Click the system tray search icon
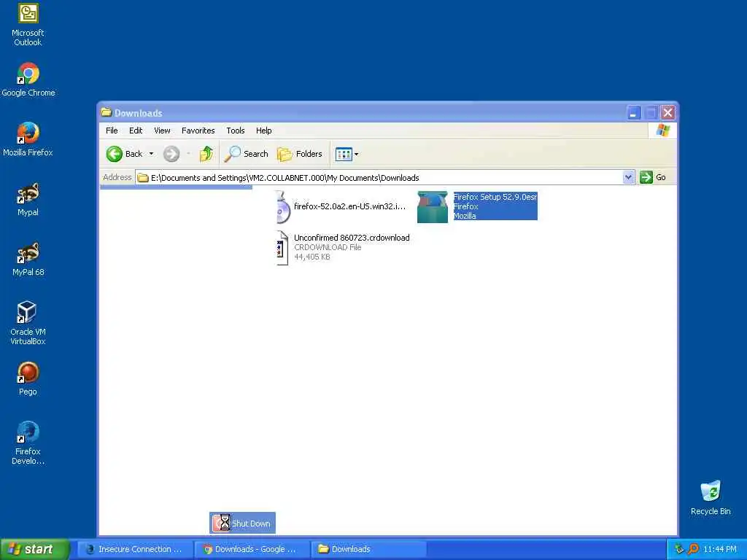Image resolution: width=747 pixels, height=560 pixels. pyautogui.click(x=693, y=549)
